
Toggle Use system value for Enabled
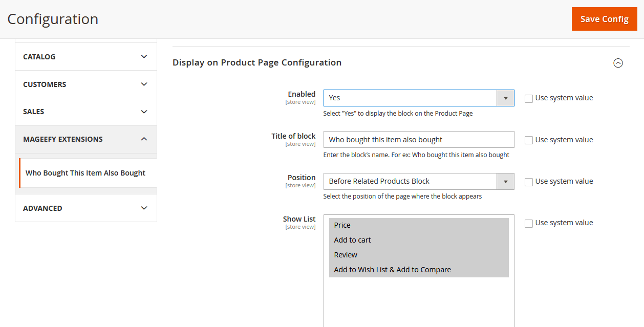tap(529, 98)
